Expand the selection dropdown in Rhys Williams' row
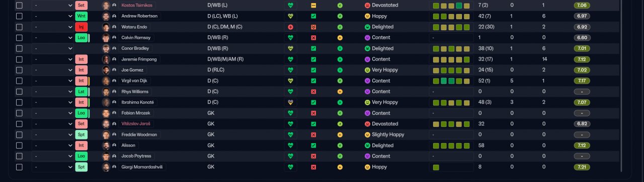The height and width of the screenshot is (182, 644). click(53, 91)
